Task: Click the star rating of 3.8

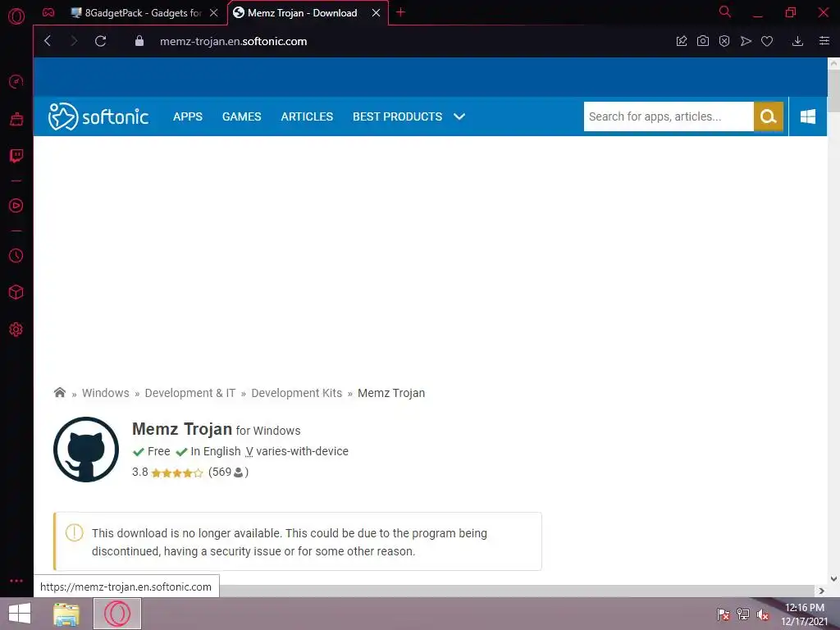Action: 177,472
